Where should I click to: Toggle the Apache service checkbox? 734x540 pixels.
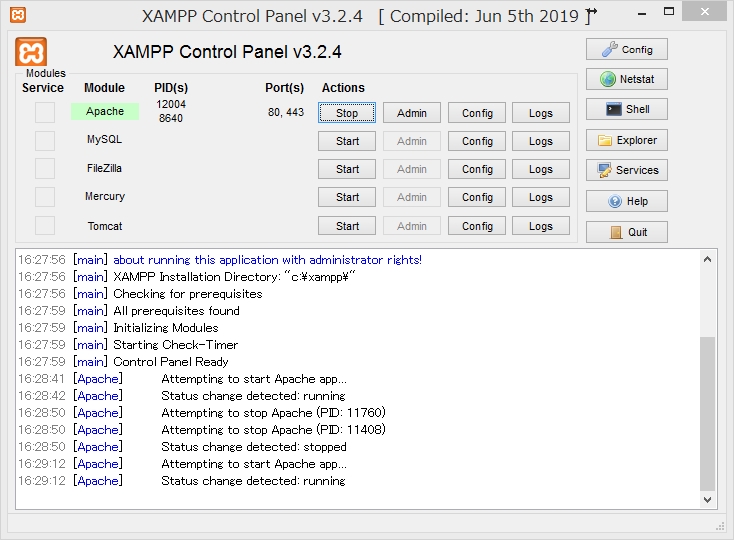(x=45, y=112)
